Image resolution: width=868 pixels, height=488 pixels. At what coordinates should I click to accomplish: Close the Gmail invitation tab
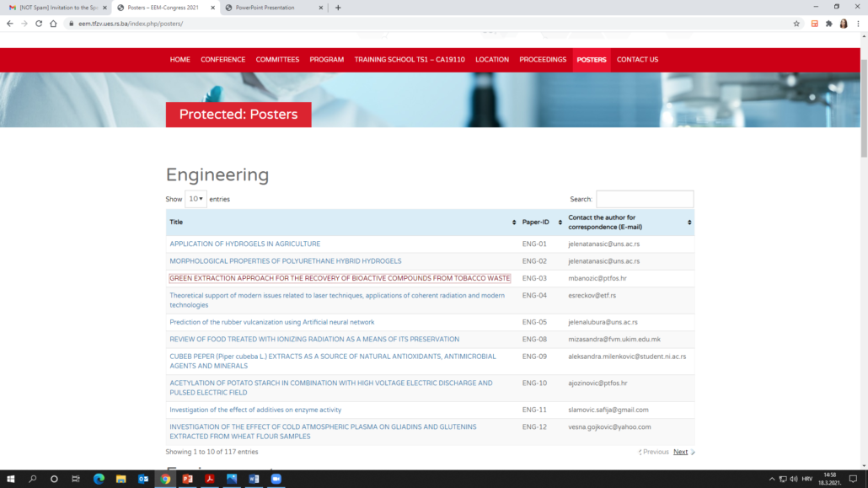click(104, 8)
